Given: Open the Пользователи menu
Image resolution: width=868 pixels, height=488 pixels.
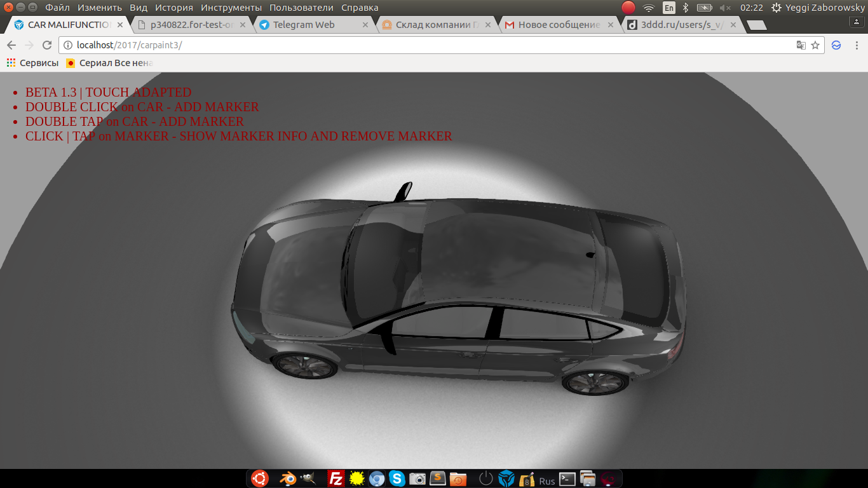Looking at the screenshot, I should pos(302,8).
